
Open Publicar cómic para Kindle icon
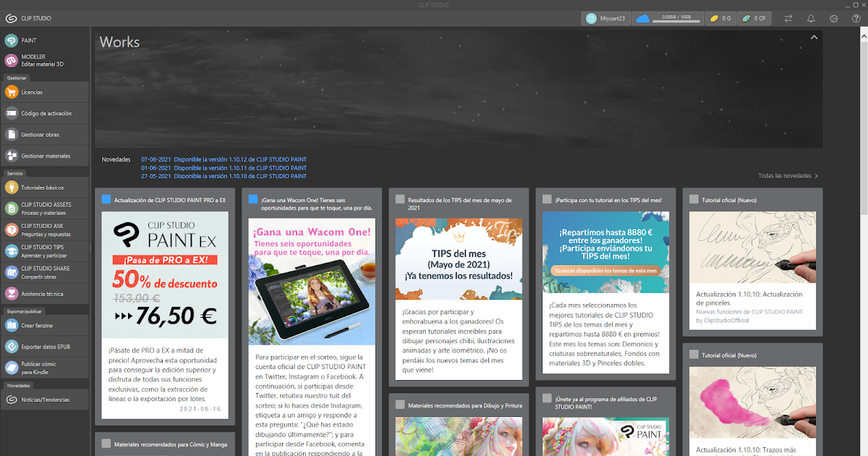point(11,368)
